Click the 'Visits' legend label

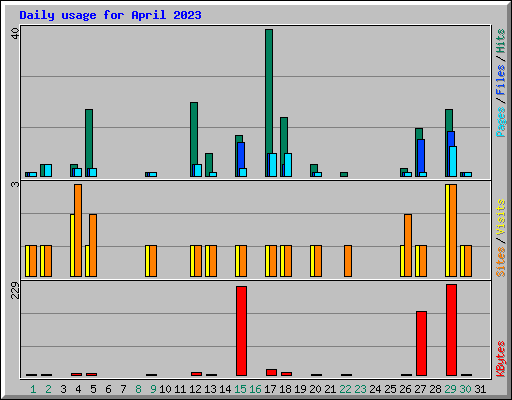(501, 217)
